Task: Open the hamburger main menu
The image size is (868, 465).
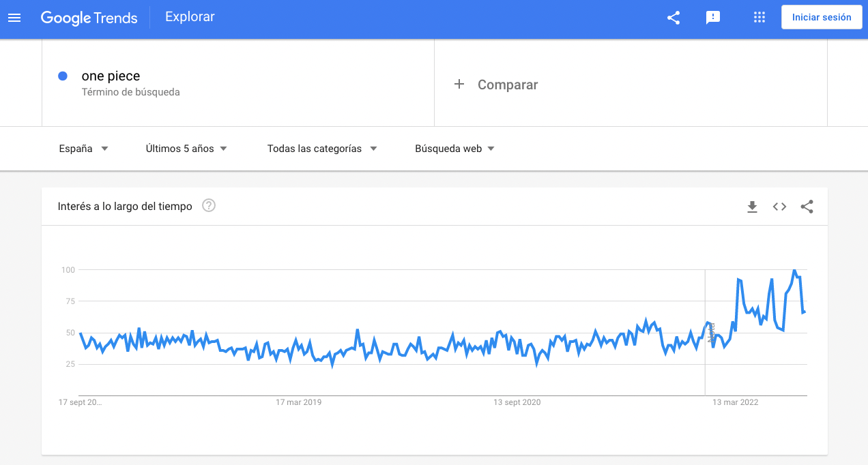Action: coord(14,18)
